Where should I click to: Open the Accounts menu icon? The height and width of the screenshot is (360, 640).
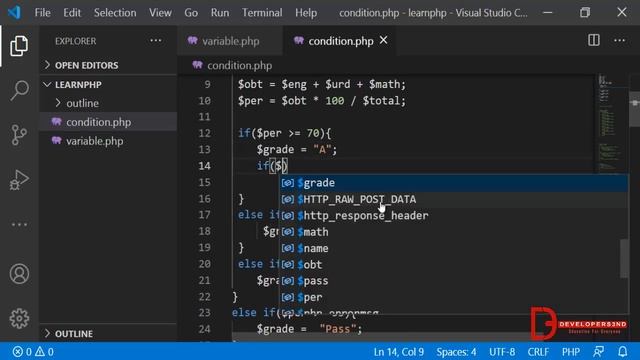coord(19,273)
